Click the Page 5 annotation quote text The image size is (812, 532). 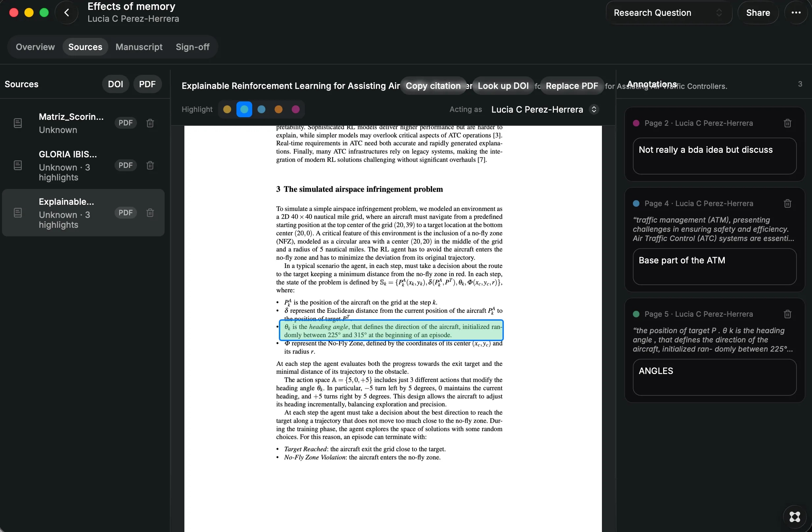pos(714,340)
